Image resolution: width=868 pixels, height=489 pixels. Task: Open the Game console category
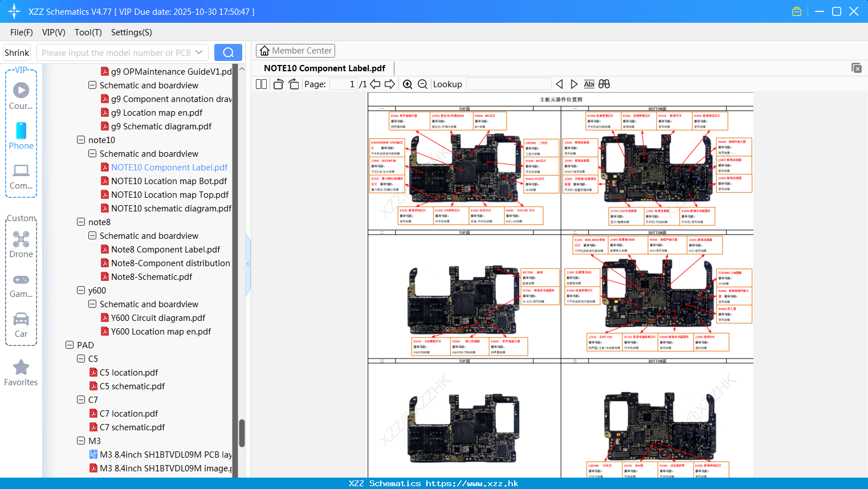coord(21,285)
